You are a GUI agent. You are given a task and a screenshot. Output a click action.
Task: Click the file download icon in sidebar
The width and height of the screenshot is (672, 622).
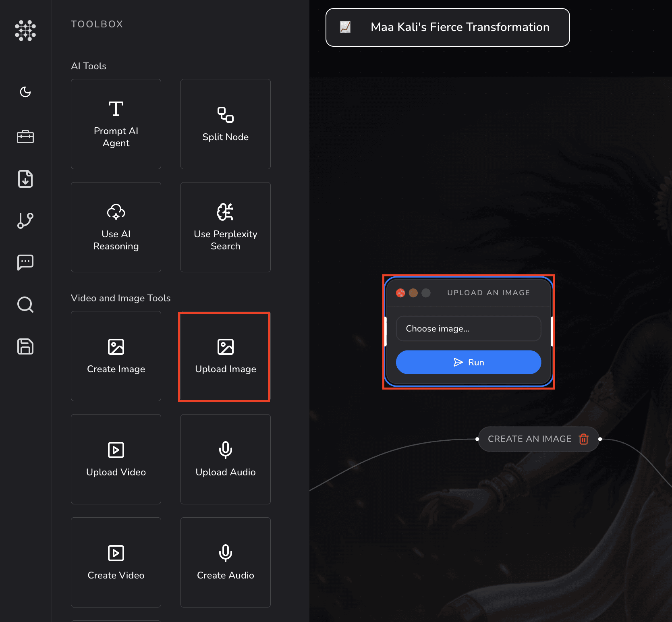(x=25, y=179)
